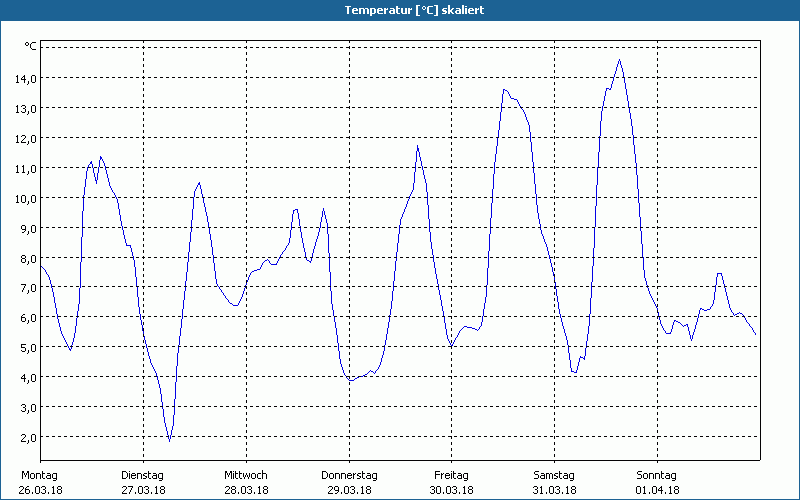The height and width of the screenshot is (500, 800).
Task: Click the Samstag day label
Action: point(554,475)
